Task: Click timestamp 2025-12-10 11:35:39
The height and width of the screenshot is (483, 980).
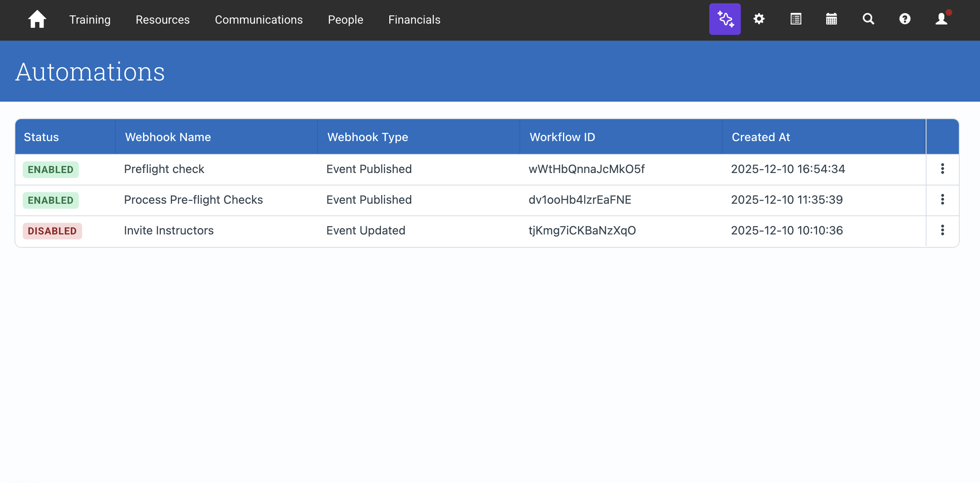Action: (x=787, y=200)
